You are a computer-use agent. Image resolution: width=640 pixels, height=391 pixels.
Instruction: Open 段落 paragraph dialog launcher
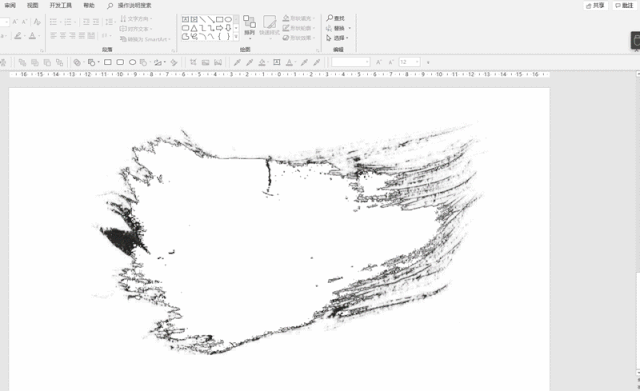click(x=173, y=51)
